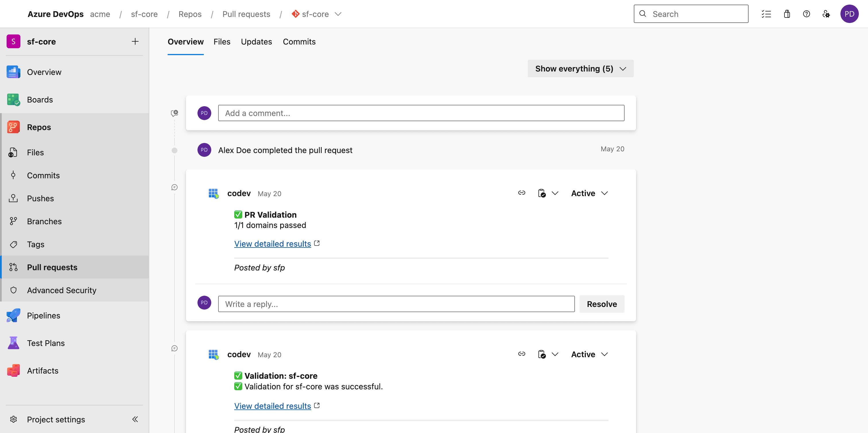Open Pushes under Repos
The width and height of the screenshot is (868, 433).
pyautogui.click(x=74, y=198)
